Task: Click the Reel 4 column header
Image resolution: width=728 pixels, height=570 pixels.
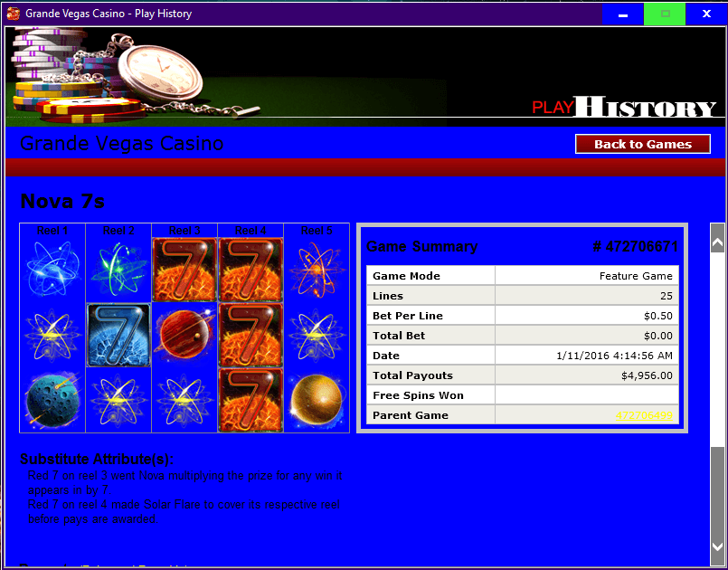Action: [251, 231]
